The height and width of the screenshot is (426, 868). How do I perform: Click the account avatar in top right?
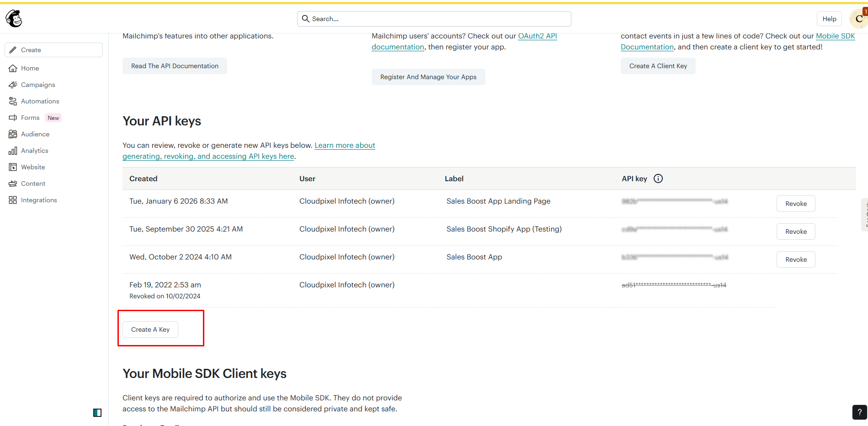pyautogui.click(x=858, y=19)
